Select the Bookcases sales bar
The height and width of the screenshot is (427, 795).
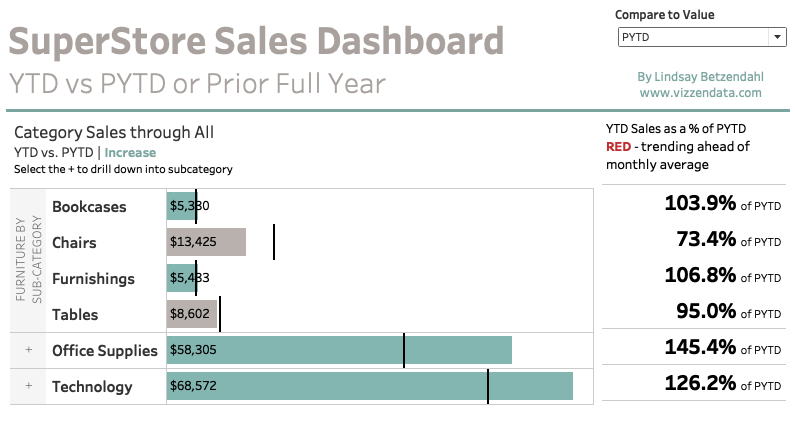[x=181, y=207]
